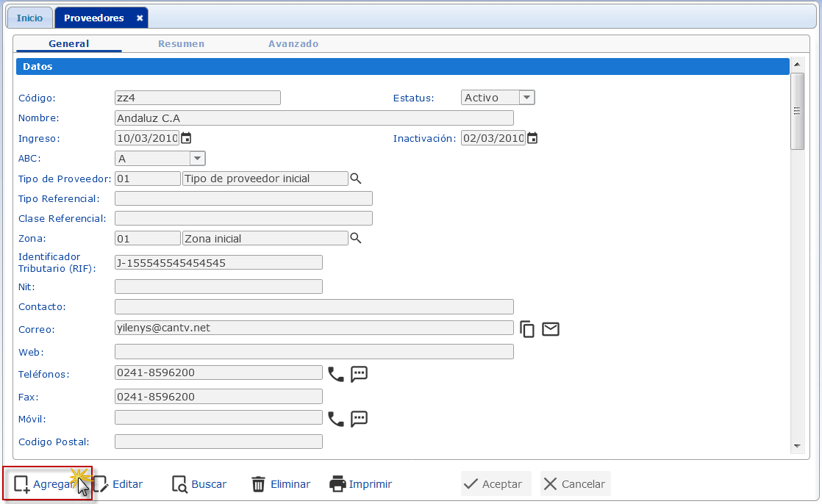Go to the Inicio tab
This screenshot has width=822, height=504.
(x=30, y=18)
